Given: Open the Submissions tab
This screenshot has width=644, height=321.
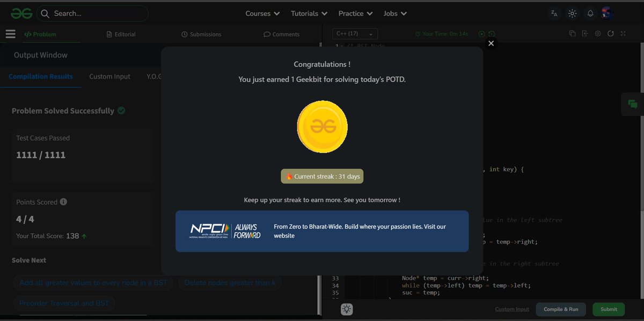Looking at the screenshot, I should click(x=201, y=34).
